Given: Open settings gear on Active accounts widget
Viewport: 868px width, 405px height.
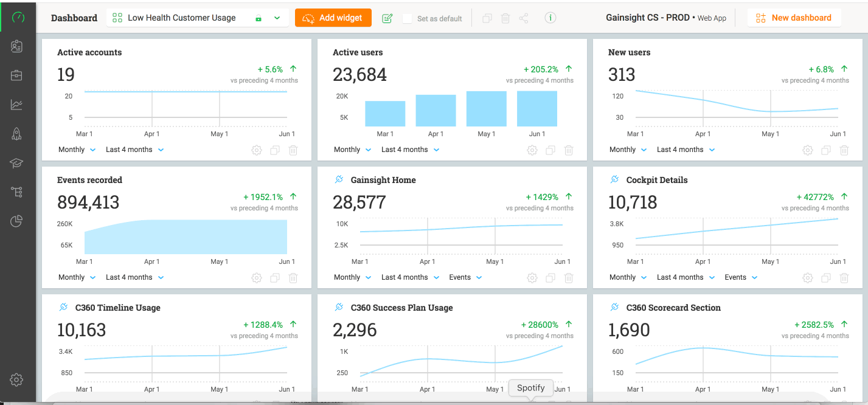Looking at the screenshot, I should click(257, 150).
